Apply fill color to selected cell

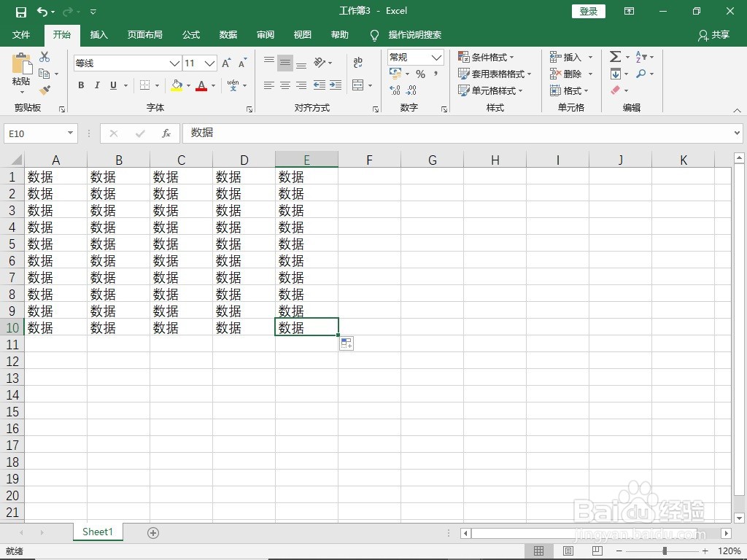(175, 85)
